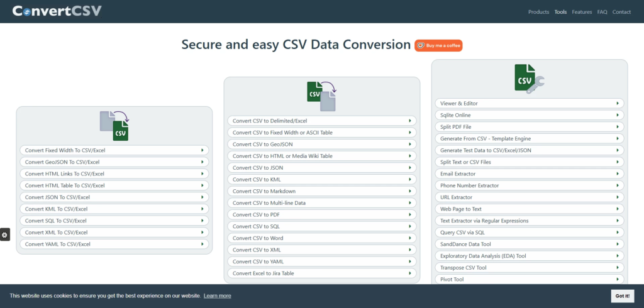
Task: Open the Tools menu
Action: coord(560,12)
